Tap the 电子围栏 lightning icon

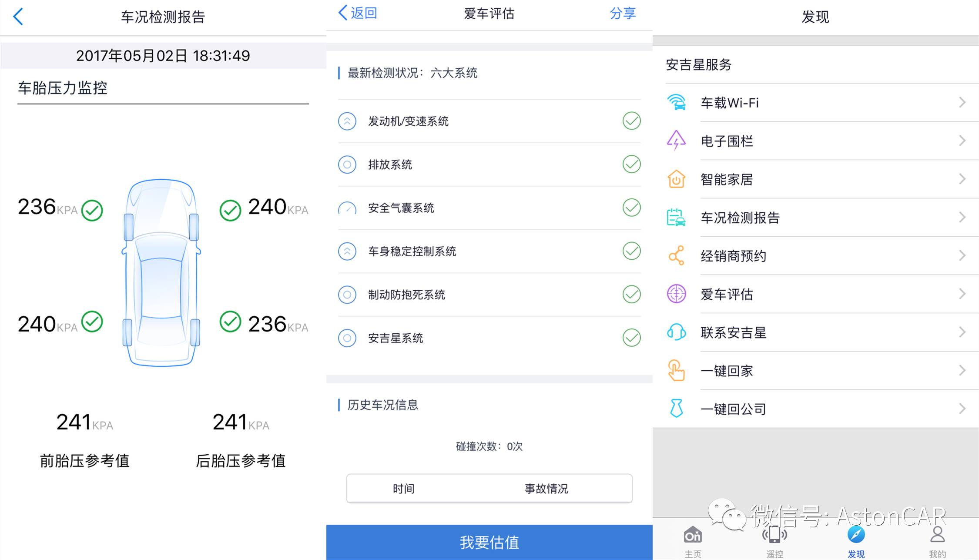[676, 141]
